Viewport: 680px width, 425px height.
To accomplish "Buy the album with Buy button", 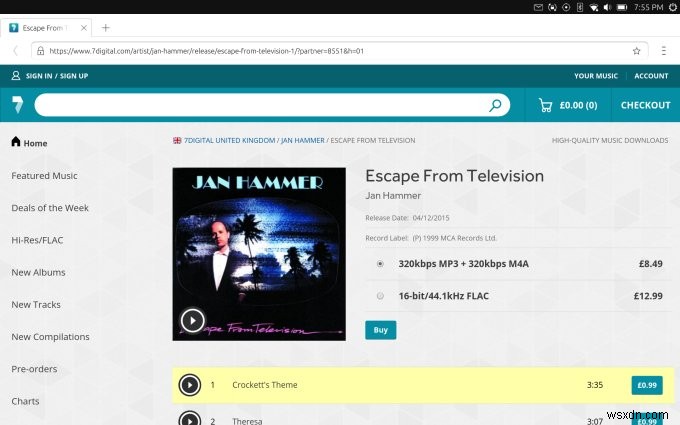I will [380, 330].
